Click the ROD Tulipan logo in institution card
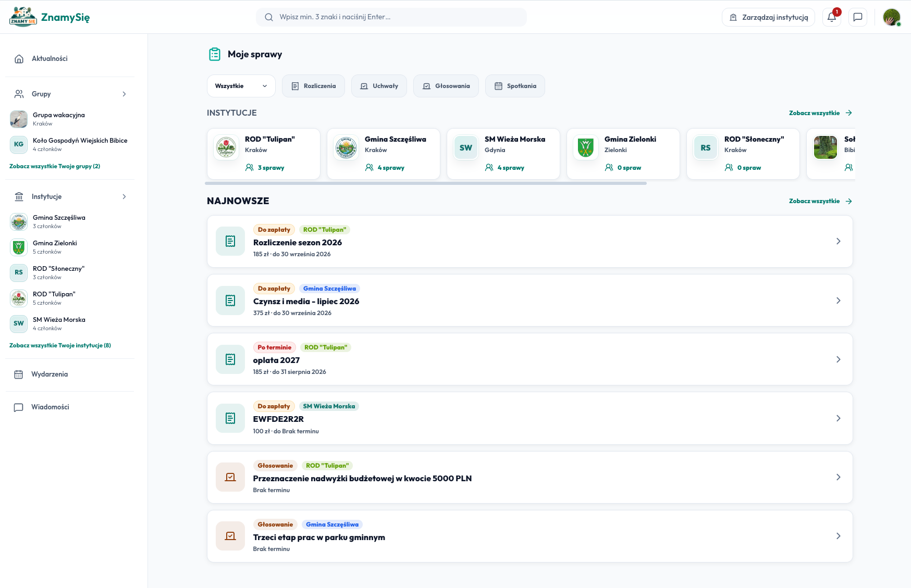The image size is (911, 588). coord(226,148)
